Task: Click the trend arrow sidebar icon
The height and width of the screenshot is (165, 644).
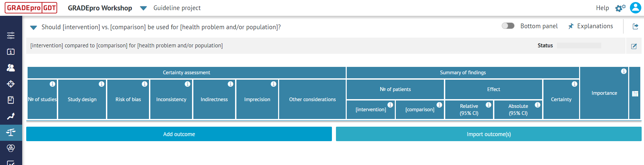Action: [11, 116]
